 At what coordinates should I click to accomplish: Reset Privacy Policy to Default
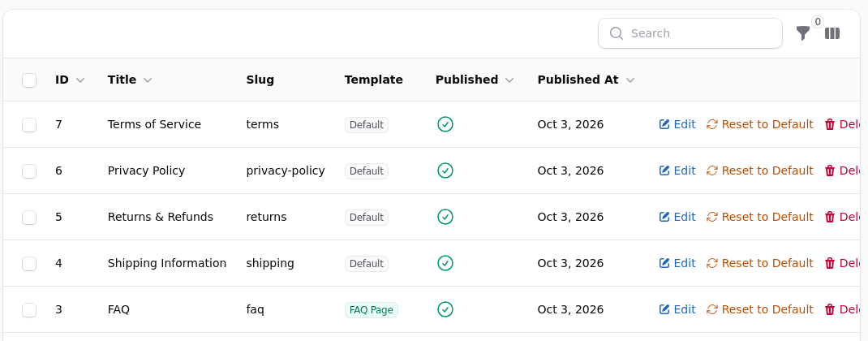760,170
